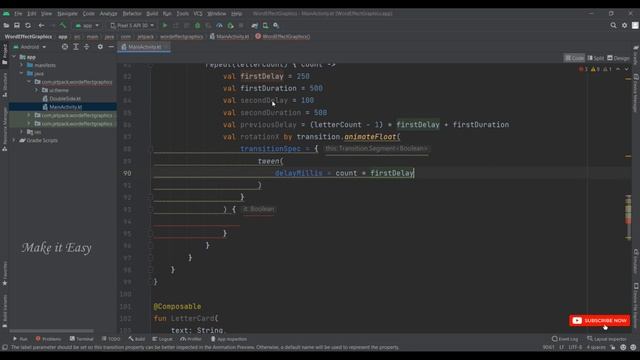The height and width of the screenshot is (360, 640).
Task: Project panel options gear icon
Action: click(x=100, y=47)
